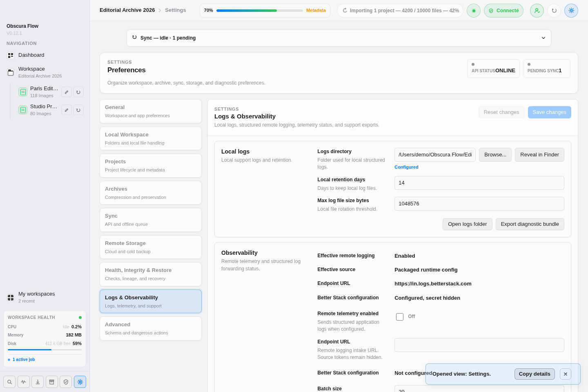Edit the Paris Edit project
Image resolution: width=588 pixels, height=392 pixels.
(67, 92)
